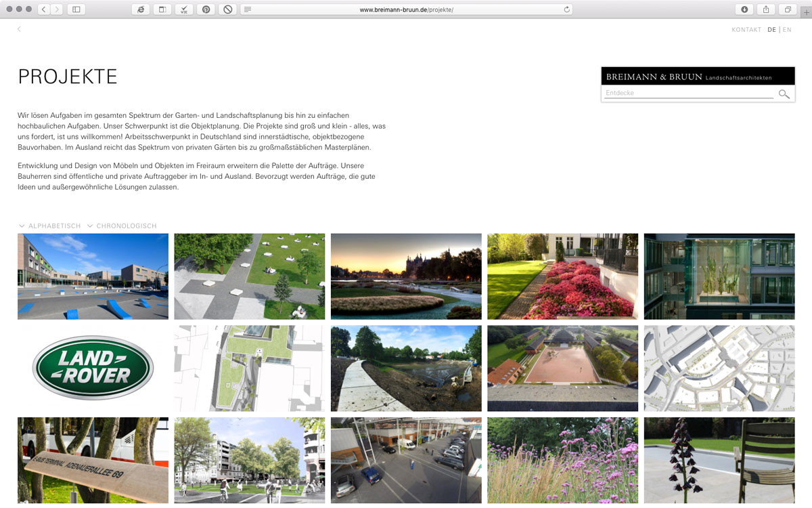Open the KONTAKT link
Image resolution: width=812 pixels, height=508 pixels.
click(x=746, y=30)
